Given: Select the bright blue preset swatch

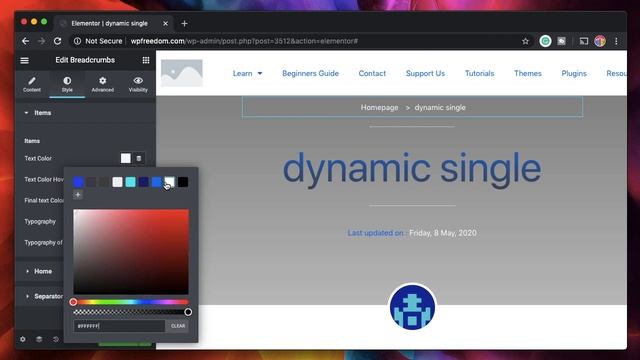Looking at the screenshot, I should (x=78, y=182).
